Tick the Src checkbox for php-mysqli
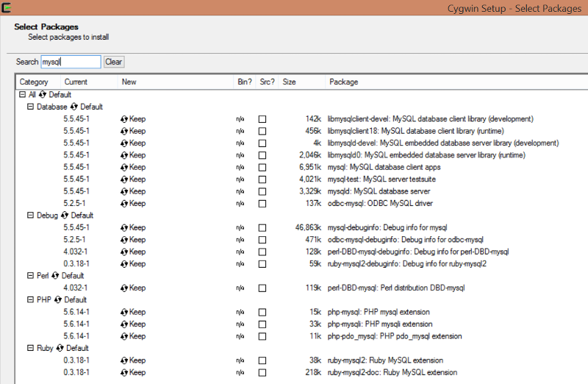 pyautogui.click(x=262, y=324)
